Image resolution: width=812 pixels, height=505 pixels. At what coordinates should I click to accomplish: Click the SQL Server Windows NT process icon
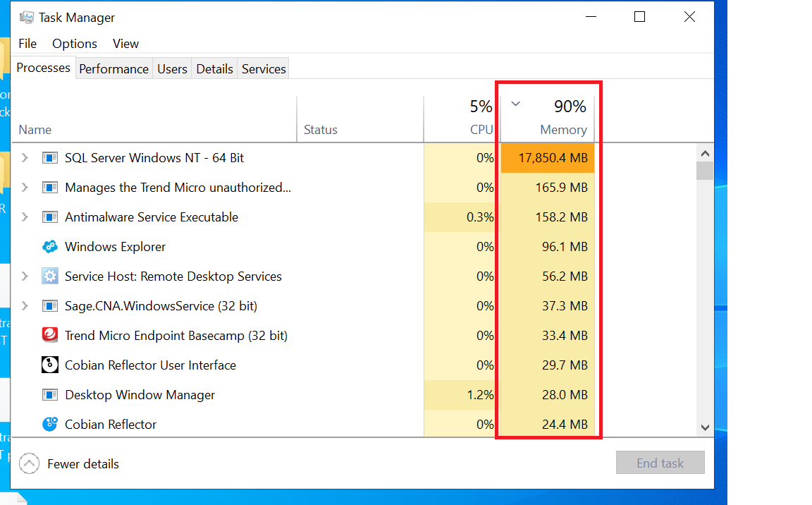(x=49, y=157)
